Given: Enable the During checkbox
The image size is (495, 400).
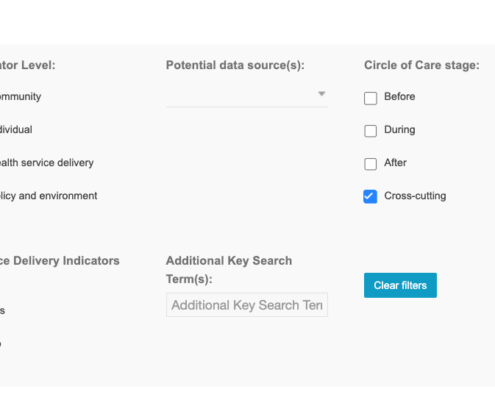Looking at the screenshot, I should coord(370,131).
